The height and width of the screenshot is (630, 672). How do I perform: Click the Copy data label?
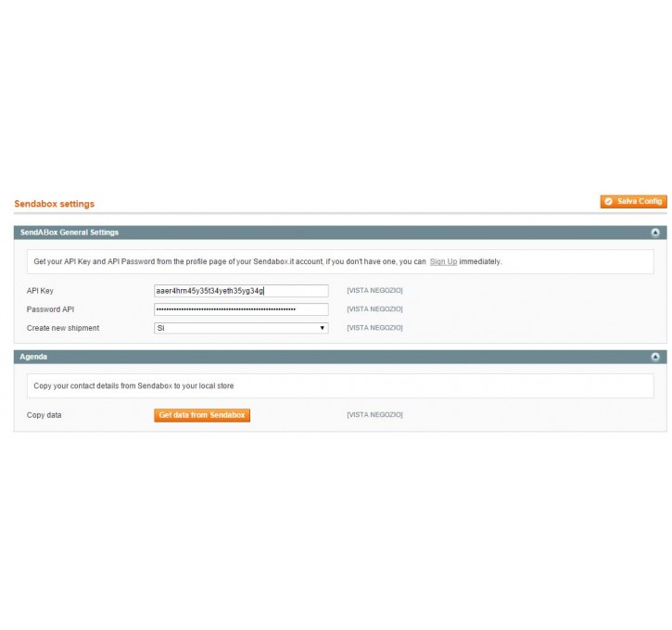tap(44, 415)
